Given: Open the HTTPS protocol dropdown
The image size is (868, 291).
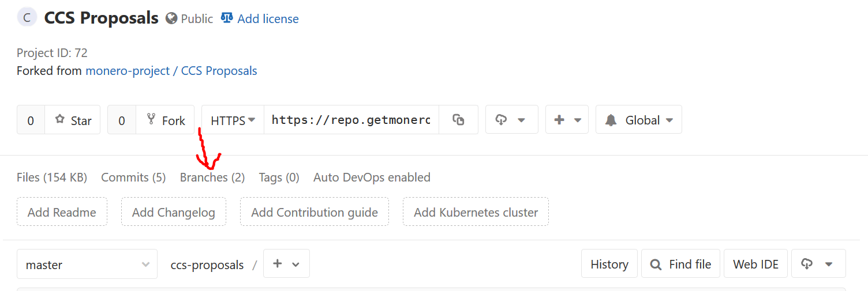Looking at the screenshot, I should 233,120.
